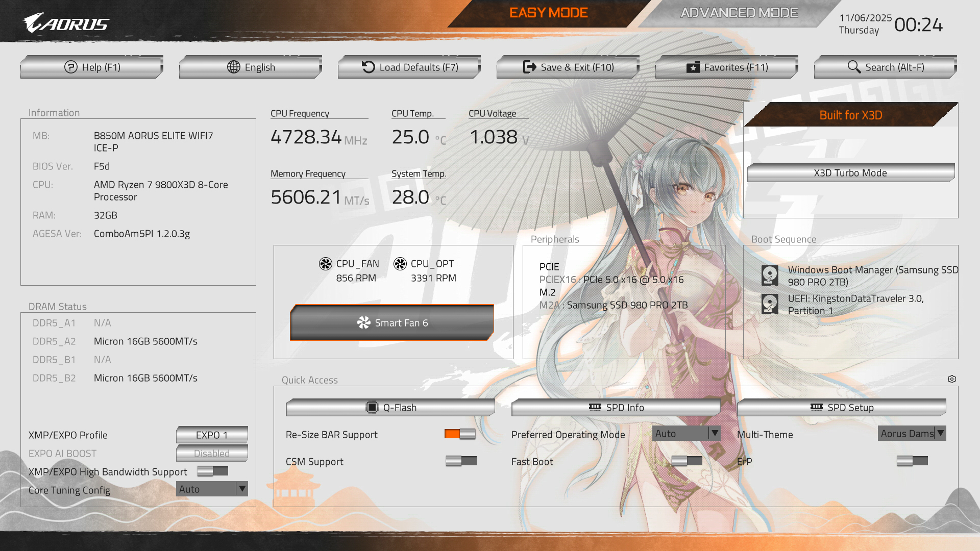Select the Easy Mode tab
Viewport: 980px width, 551px height.
(x=548, y=13)
